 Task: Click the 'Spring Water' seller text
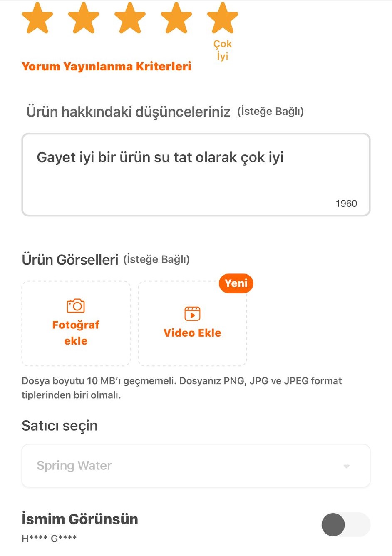(x=74, y=466)
